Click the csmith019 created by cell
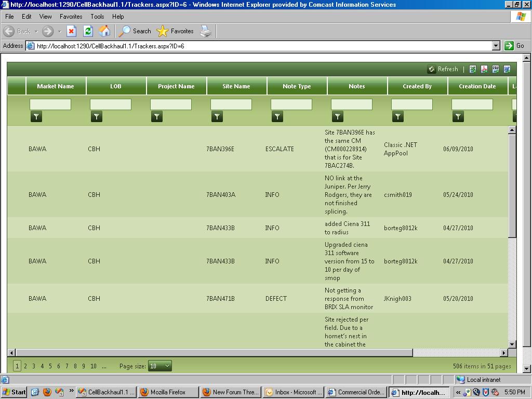The height and width of the screenshot is (399, 532). click(397, 195)
